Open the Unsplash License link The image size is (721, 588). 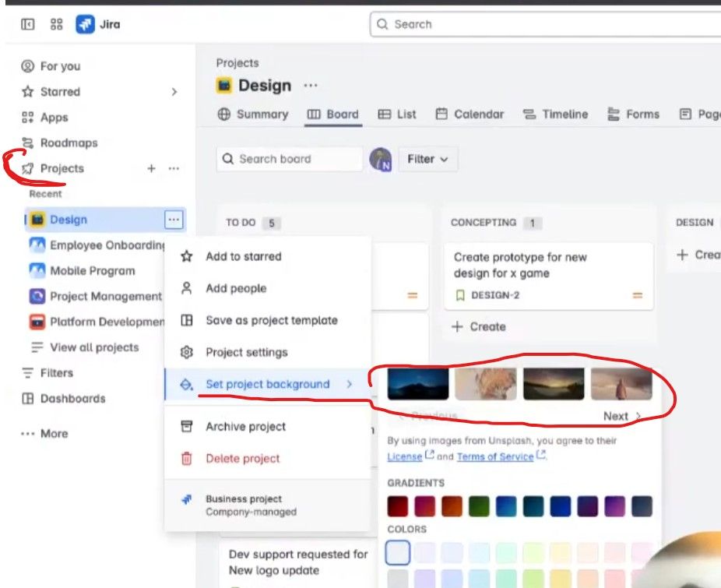pos(405,456)
